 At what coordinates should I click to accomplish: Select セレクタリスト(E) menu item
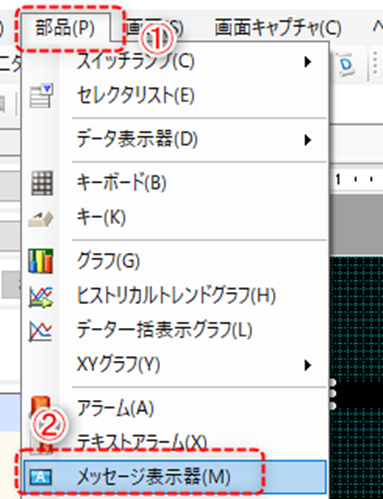[175, 96]
